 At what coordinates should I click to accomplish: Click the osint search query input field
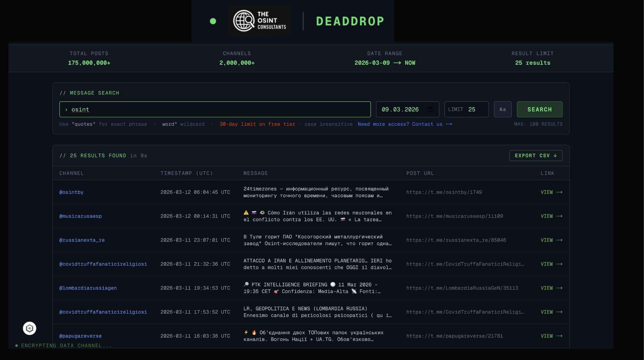(x=215, y=109)
